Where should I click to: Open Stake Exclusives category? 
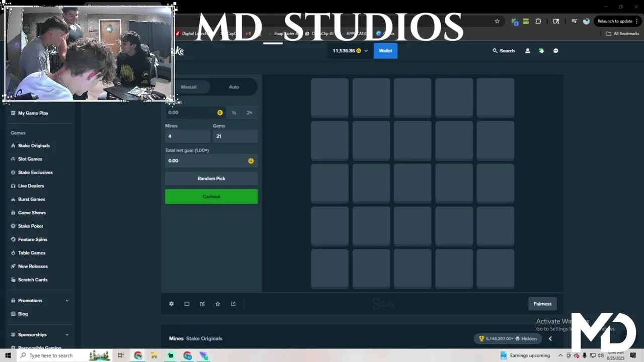point(35,172)
